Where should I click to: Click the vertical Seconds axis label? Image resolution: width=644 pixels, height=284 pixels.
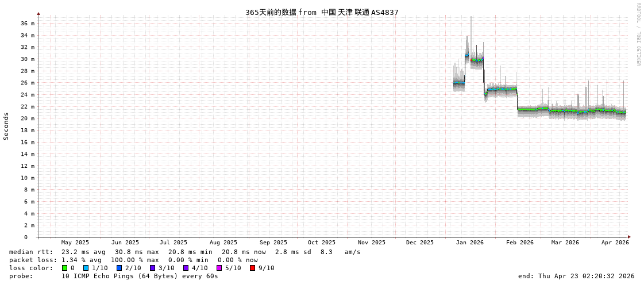[x=6, y=126]
